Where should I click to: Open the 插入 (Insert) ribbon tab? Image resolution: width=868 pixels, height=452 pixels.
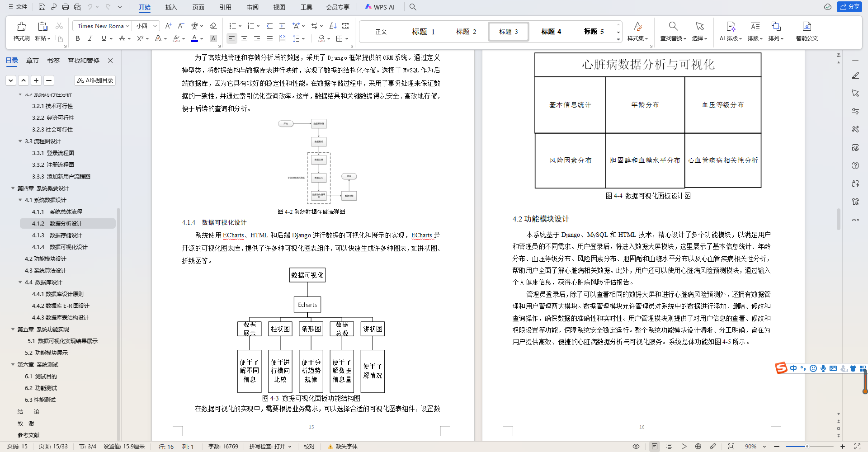pos(171,7)
